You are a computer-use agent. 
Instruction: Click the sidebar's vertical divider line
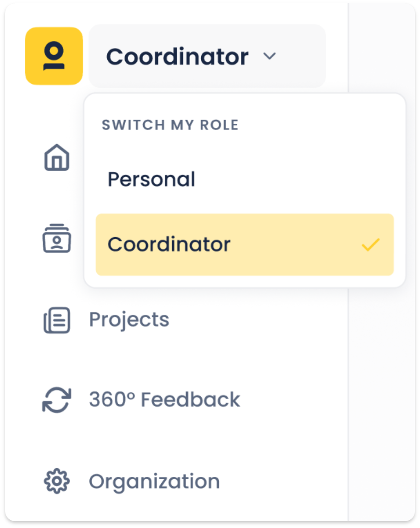[x=348, y=404]
